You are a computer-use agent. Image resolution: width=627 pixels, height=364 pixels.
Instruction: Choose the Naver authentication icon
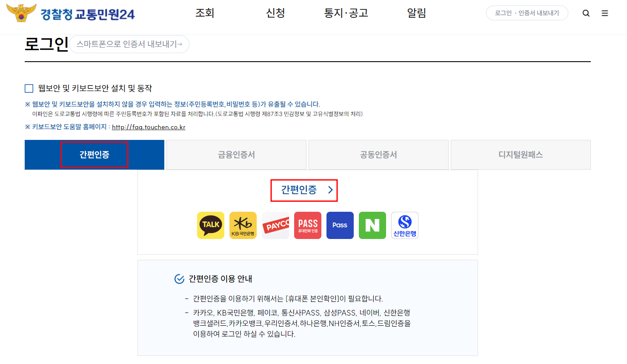click(x=372, y=225)
